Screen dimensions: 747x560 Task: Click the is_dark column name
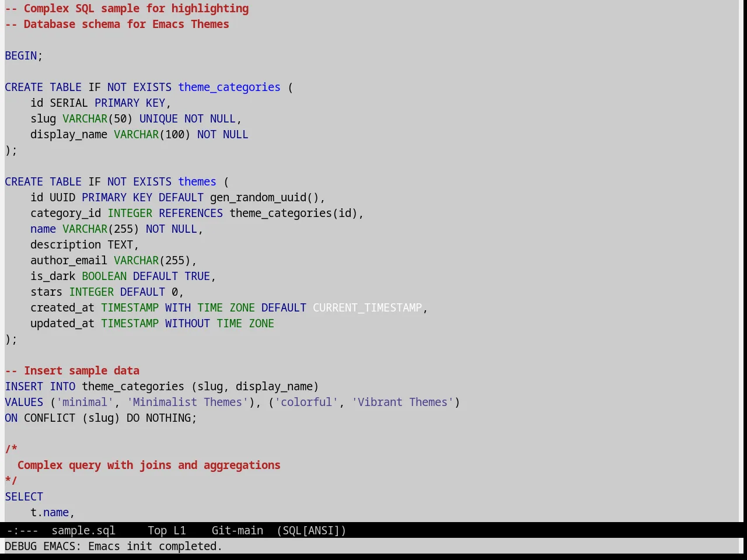coord(53,276)
